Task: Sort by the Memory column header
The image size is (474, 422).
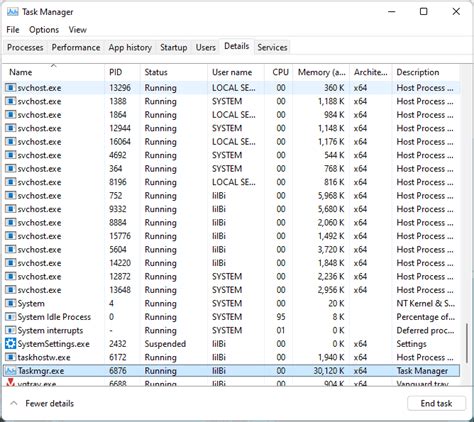Action: pyautogui.click(x=321, y=72)
